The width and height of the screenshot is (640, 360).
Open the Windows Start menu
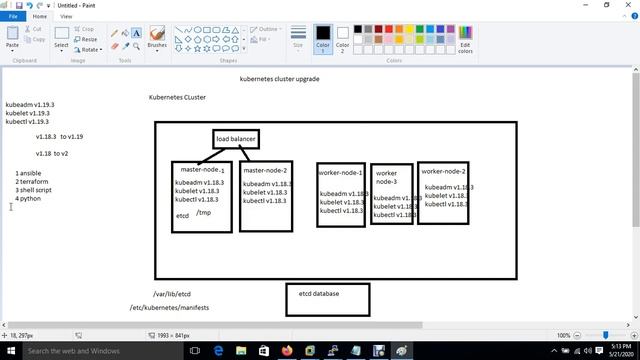pyautogui.click(x=11, y=351)
